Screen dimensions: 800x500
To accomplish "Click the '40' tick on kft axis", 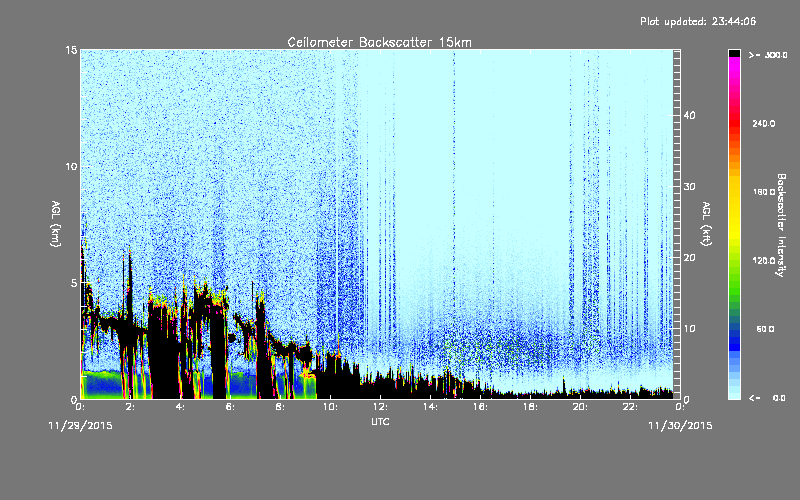I will point(689,115).
